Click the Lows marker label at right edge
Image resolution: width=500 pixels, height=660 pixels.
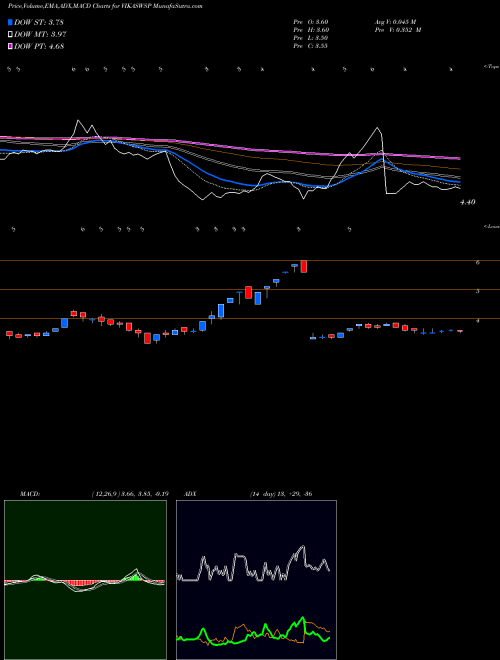coord(492,226)
